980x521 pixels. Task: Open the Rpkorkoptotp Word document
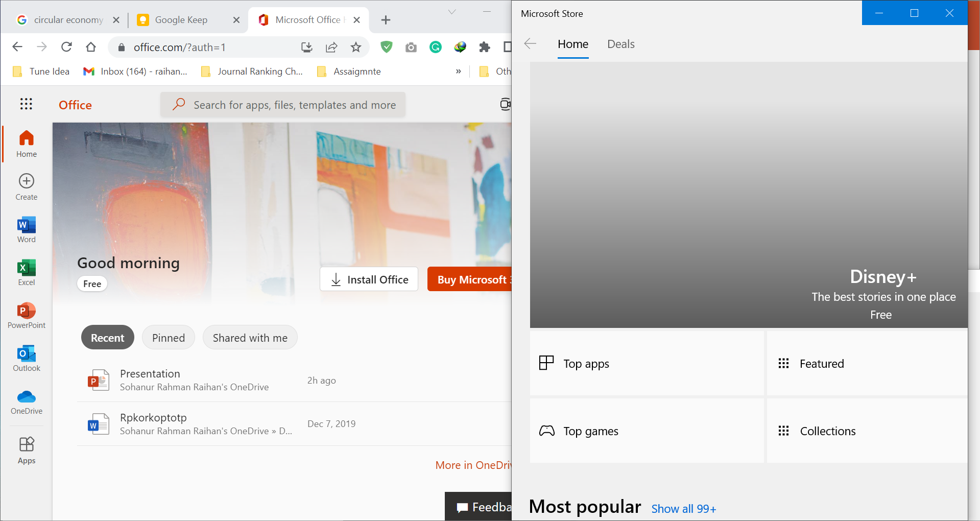[x=294, y=424]
